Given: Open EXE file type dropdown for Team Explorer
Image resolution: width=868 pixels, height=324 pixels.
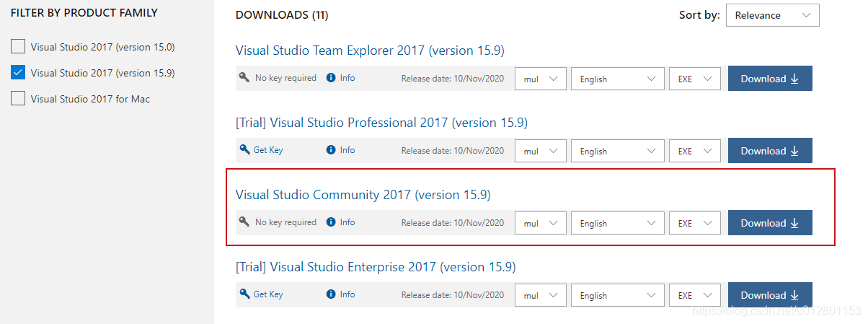Looking at the screenshot, I should (695, 79).
